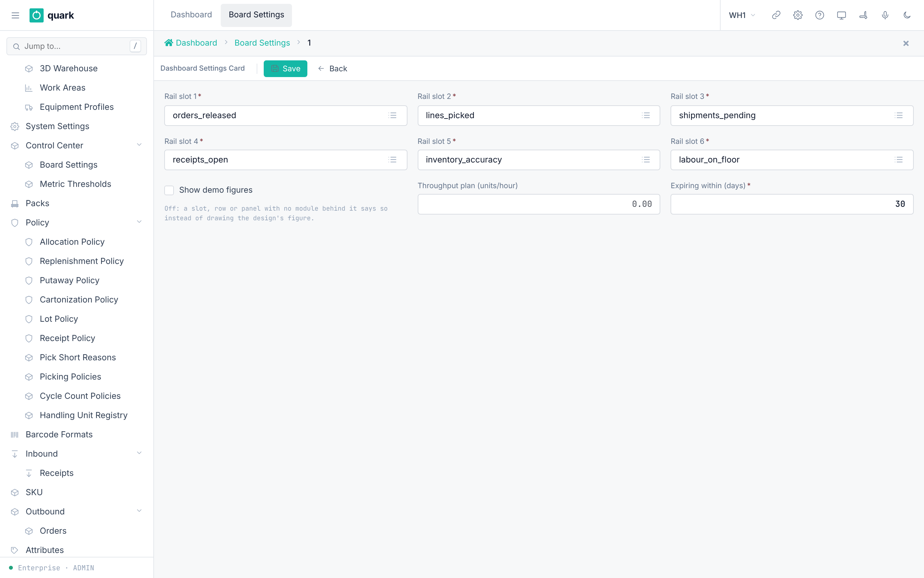Click the forklift icon in top bar
Screen dimensions: 924x578
[863, 15]
